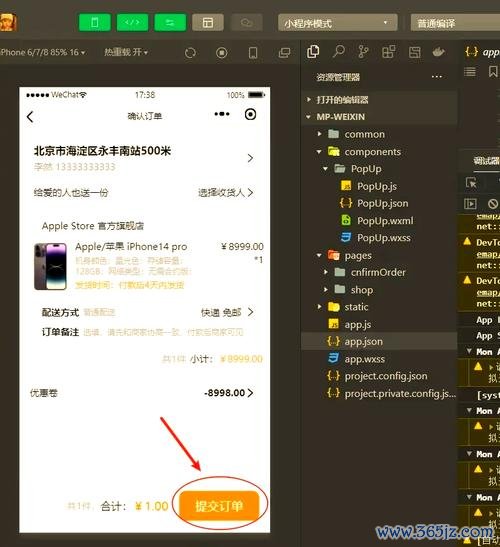Open the search icon in sidebar

[338, 52]
